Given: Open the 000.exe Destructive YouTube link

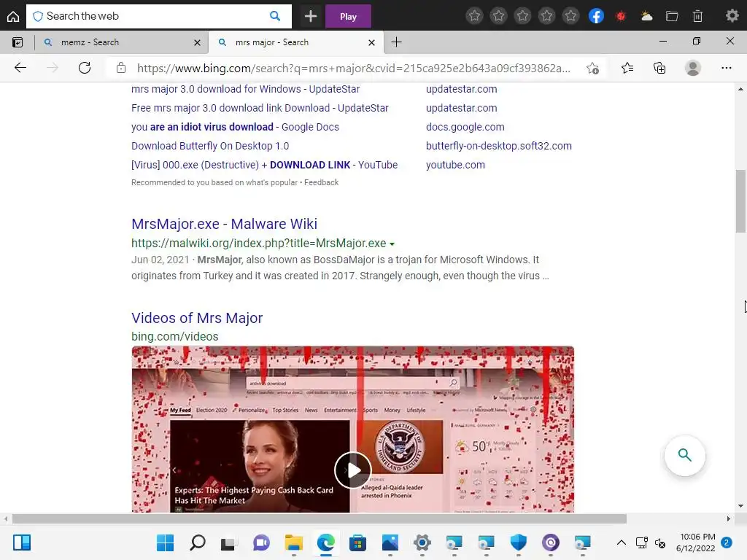Looking at the screenshot, I should coord(264,166).
